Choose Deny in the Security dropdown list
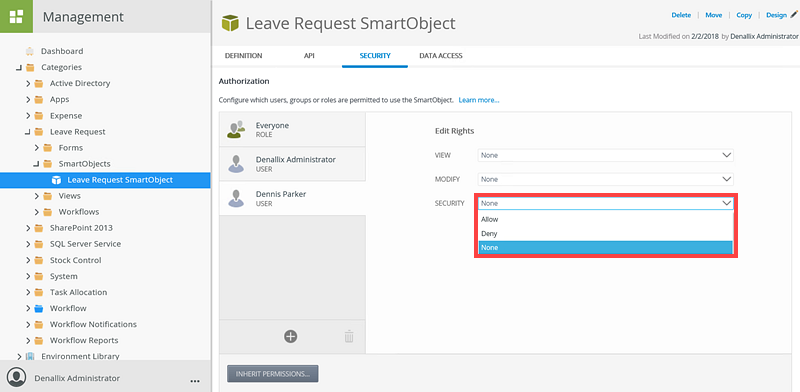 click(x=606, y=233)
